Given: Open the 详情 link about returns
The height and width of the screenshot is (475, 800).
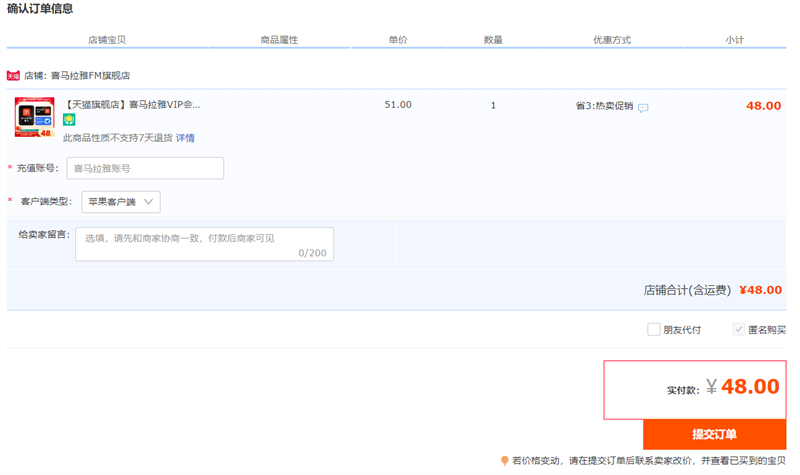Looking at the screenshot, I should [x=186, y=138].
